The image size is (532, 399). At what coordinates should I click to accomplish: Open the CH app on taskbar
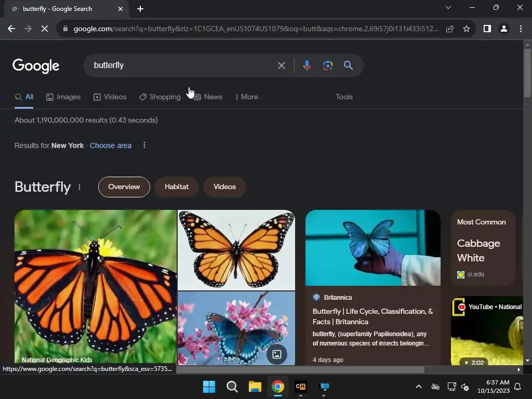point(301,387)
